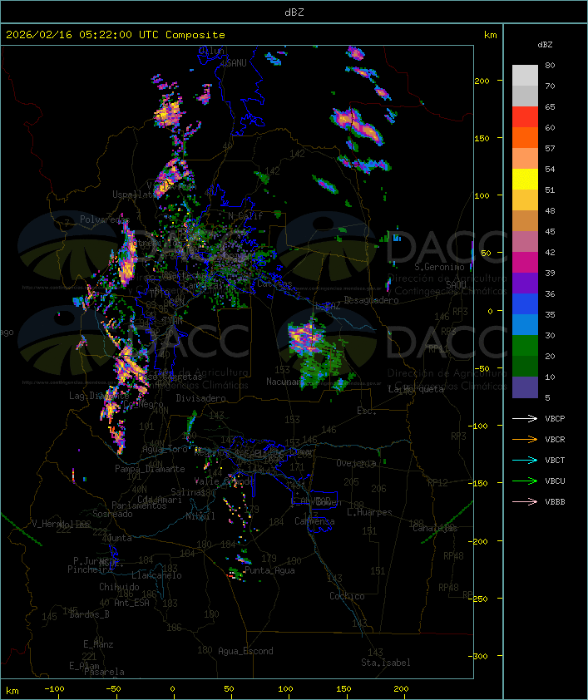Screen dimensions: 588x700
Task: Click the Nihuil map label
Action: click(200, 516)
